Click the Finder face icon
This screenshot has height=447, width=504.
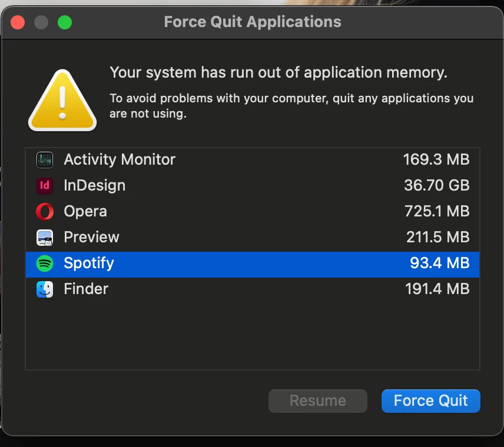click(x=45, y=289)
